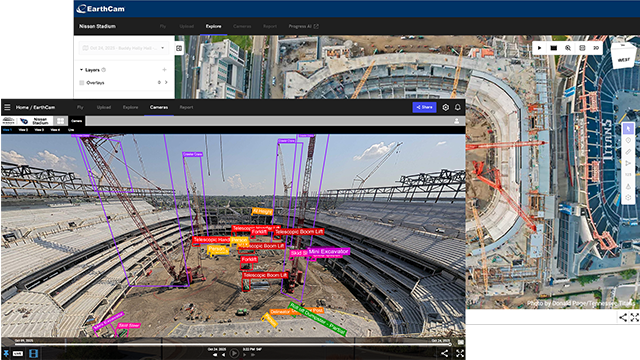Click the calendar icon at the timeline end
This screenshot has width=640, height=360.
(x=460, y=342)
